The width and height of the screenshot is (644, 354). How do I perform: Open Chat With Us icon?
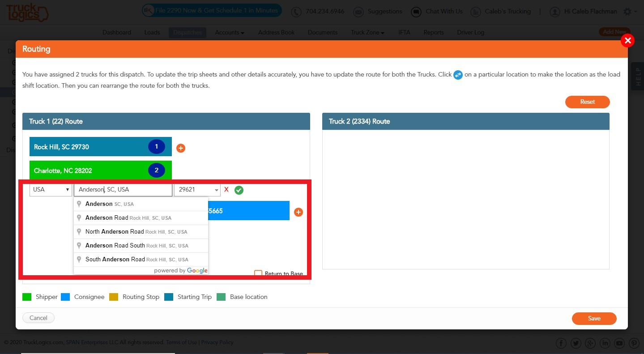pyautogui.click(x=416, y=12)
